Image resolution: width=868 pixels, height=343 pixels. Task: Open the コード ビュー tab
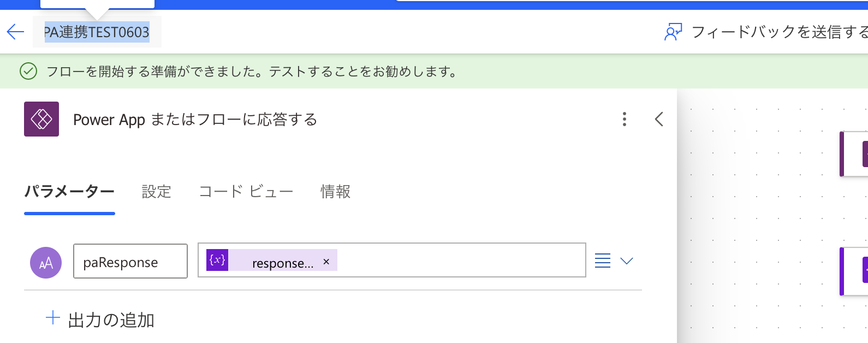point(247,192)
